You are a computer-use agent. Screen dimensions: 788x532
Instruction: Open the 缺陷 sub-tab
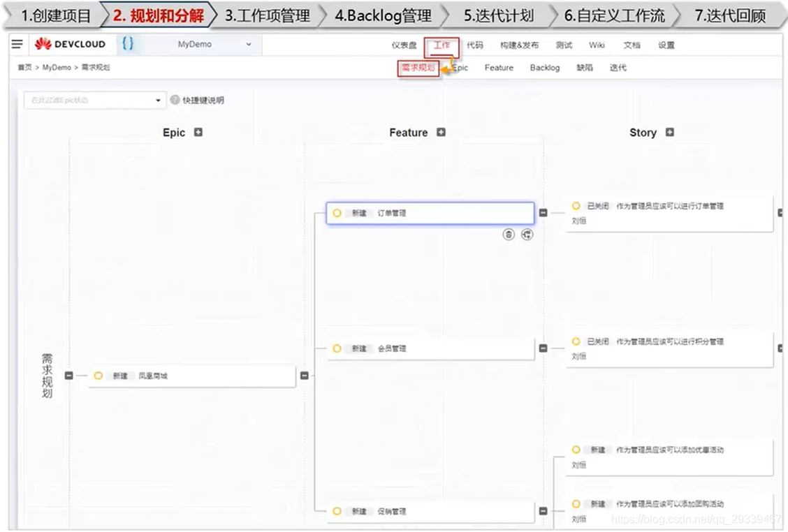click(x=585, y=68)
